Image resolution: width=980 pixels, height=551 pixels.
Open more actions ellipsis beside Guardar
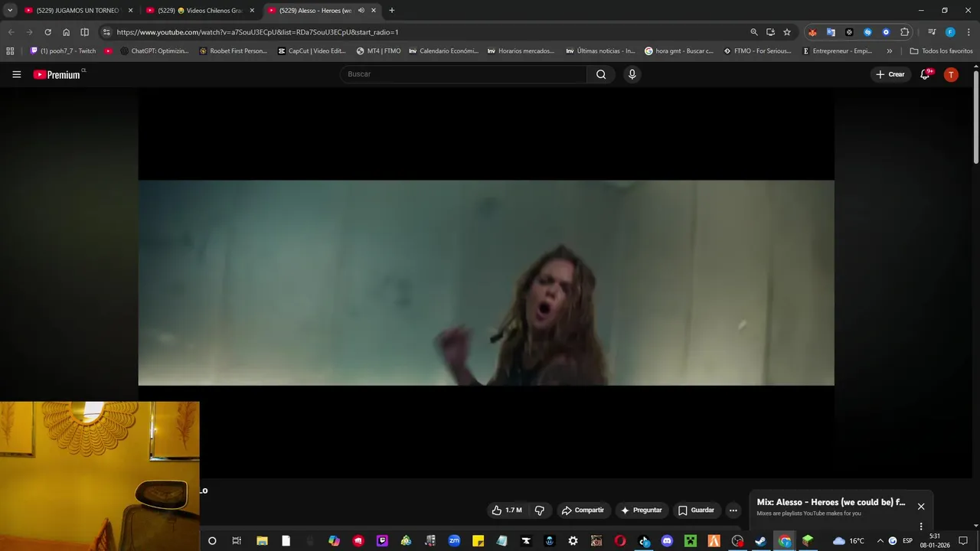733,510
